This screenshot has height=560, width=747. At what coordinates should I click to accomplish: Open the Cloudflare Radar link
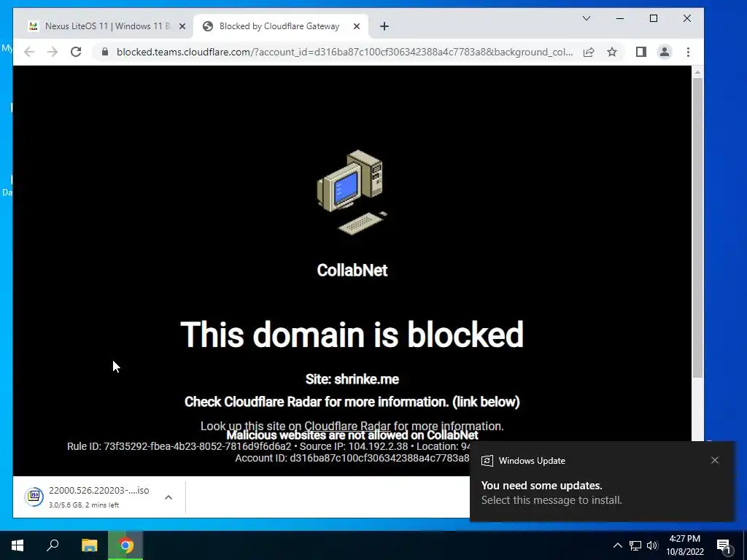point(347,426)
